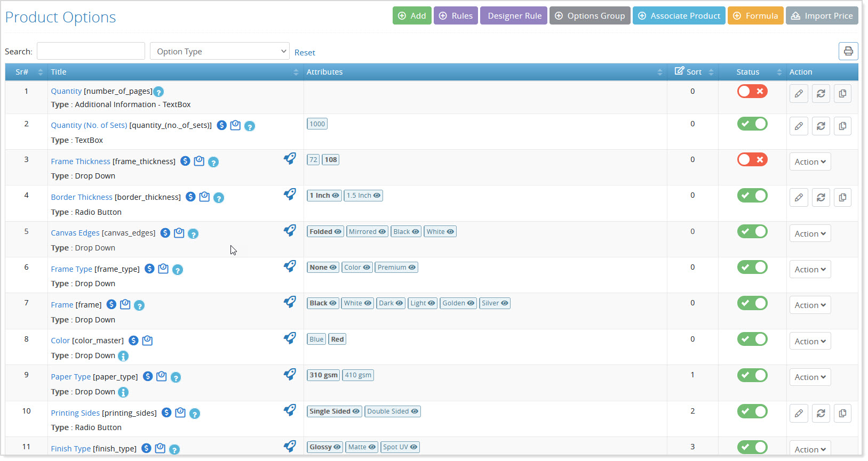Open the Option Type dropdown
This screenshot has width=868, height=461.
coord(219,52)
